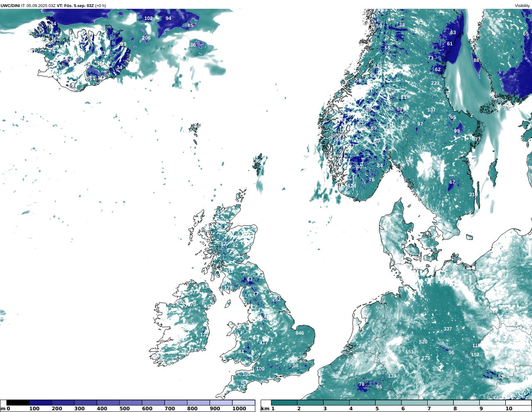Screen dimensions: 532x412
Task: Select the '178' value in southwest Scotland
Action: pyautogui.click(x=229, y=288)
